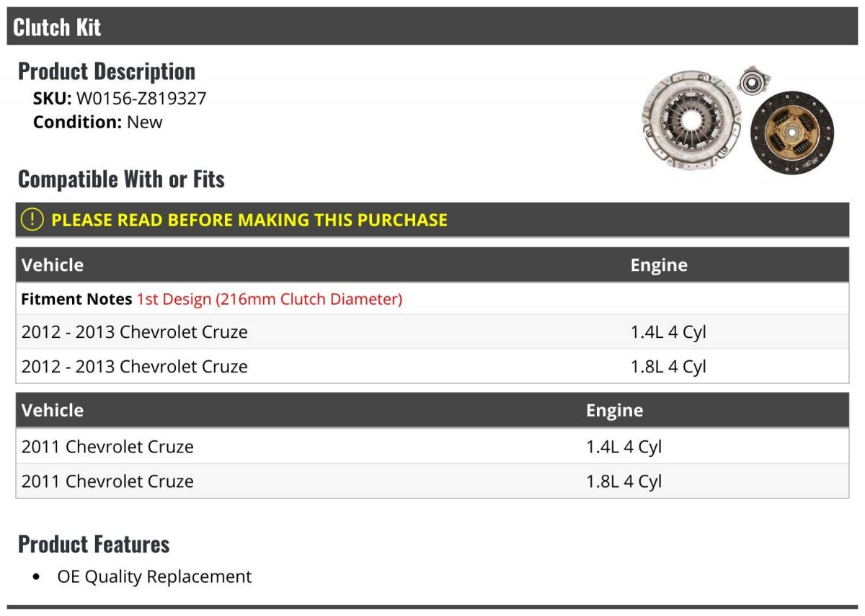Click the Product Description heading

click(x=107, y=71)
